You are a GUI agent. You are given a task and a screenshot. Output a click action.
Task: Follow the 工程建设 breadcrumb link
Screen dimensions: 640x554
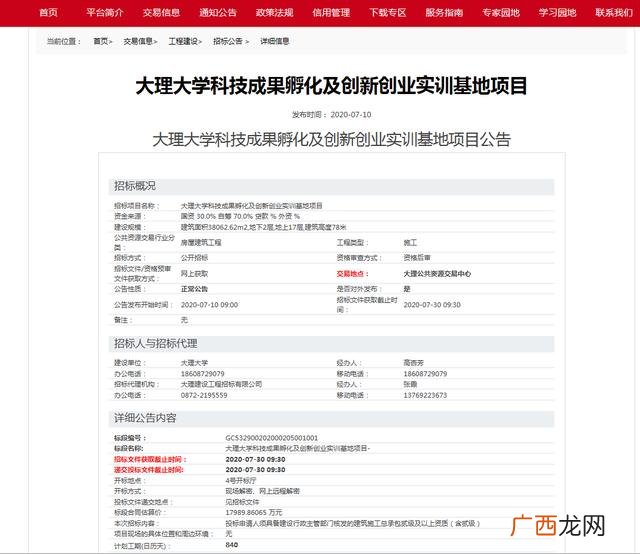click(x=183, y=41)
